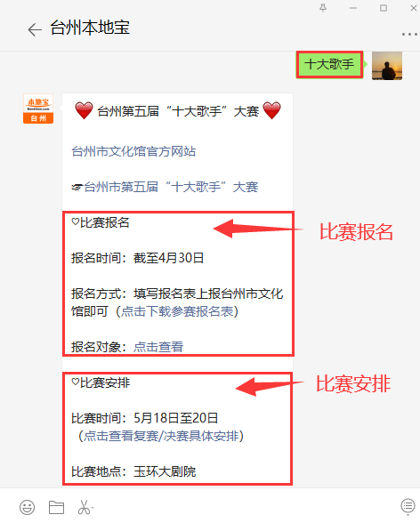Pin the chat window on top
Screen dimensions: 420x523
(x=323, y=8)
